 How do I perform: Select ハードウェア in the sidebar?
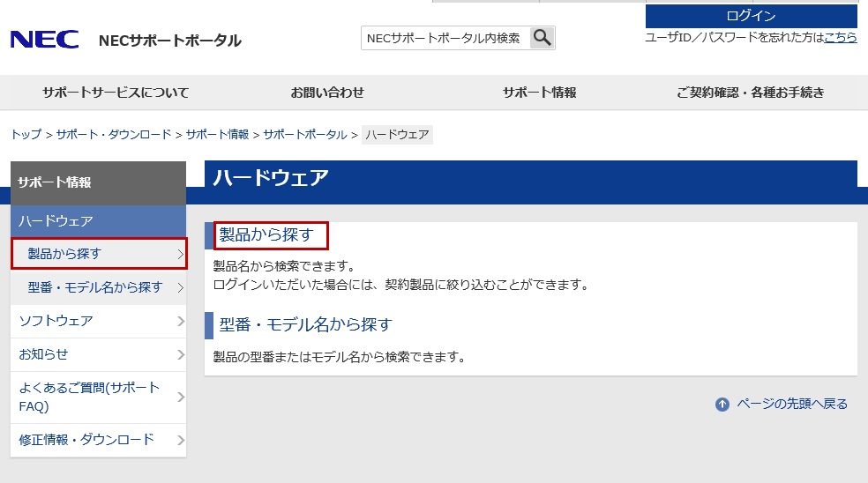pyautogui.click(x=99, y=221)
